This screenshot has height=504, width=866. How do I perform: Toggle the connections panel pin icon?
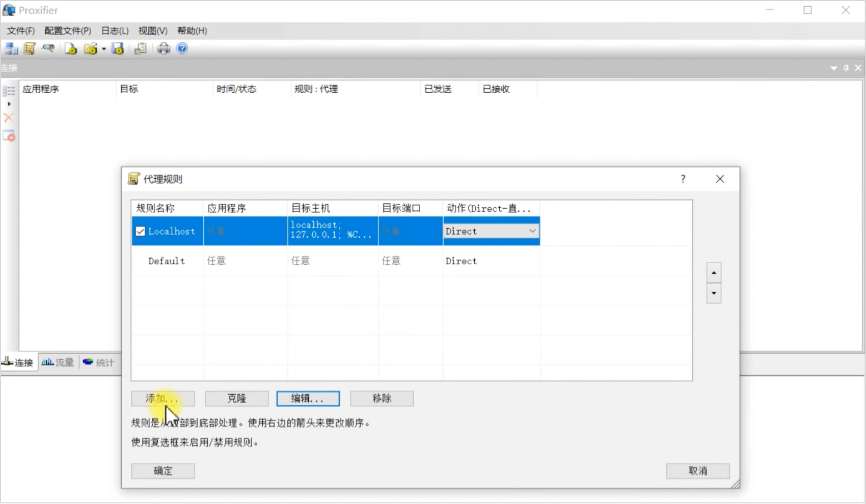point(846,68)
